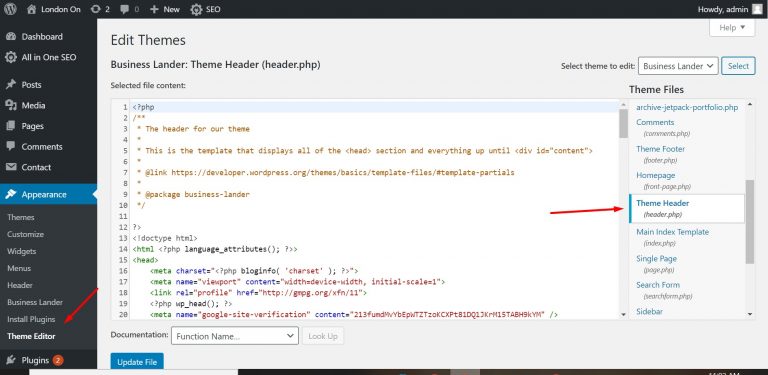The image size is (768, 375).
Task: Click the admin avatar icon
Action: (x=757, y=9)
